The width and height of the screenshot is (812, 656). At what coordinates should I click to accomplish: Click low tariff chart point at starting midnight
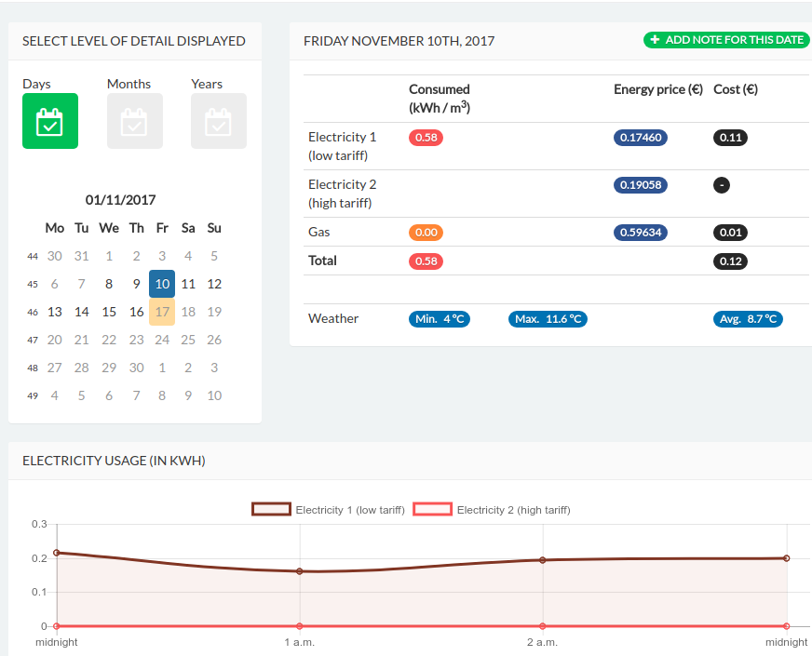[x=57, y=553]
